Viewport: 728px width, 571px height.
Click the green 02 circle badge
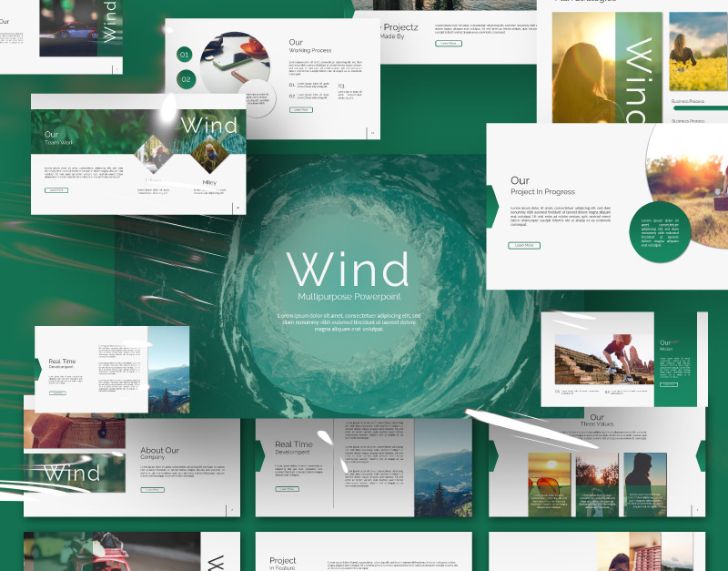coord(186,79)
